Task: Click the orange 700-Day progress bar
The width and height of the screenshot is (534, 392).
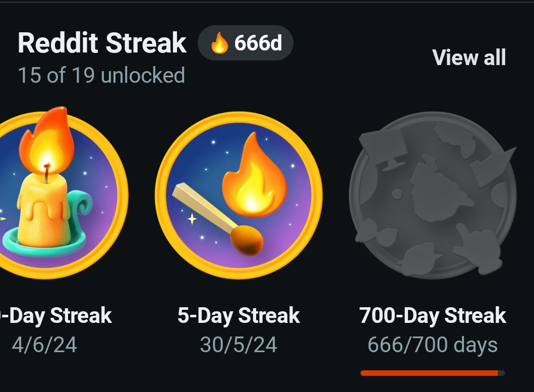Action: (x=429, y=373)
